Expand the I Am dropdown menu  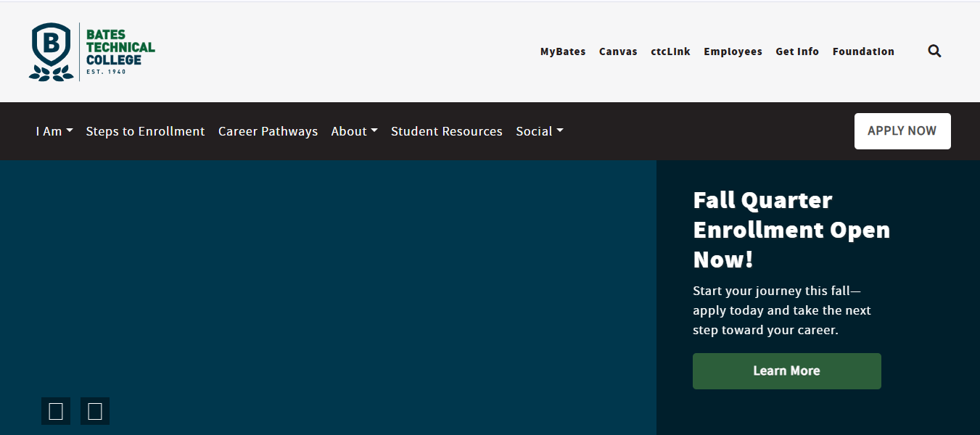tap(54, 131)
